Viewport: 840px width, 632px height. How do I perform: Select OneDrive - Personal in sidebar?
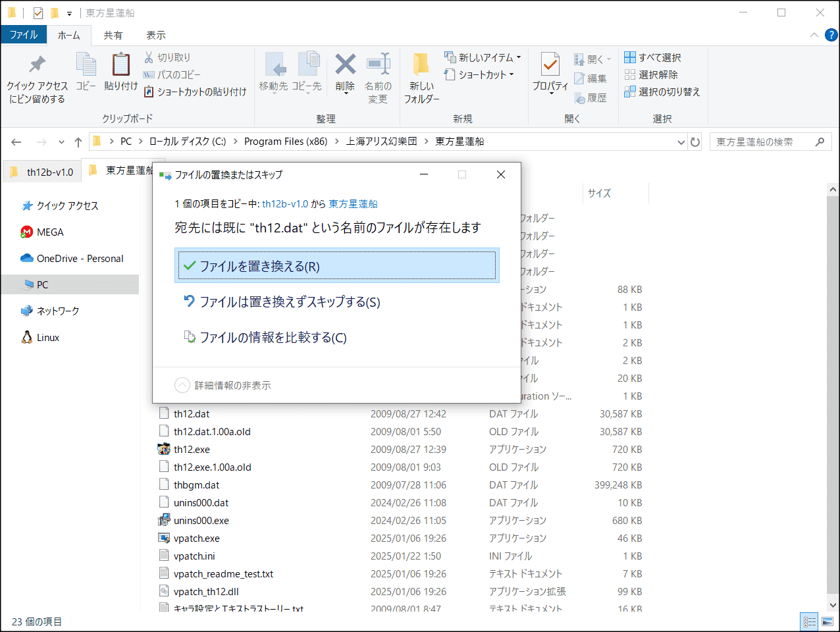[72, 259]
